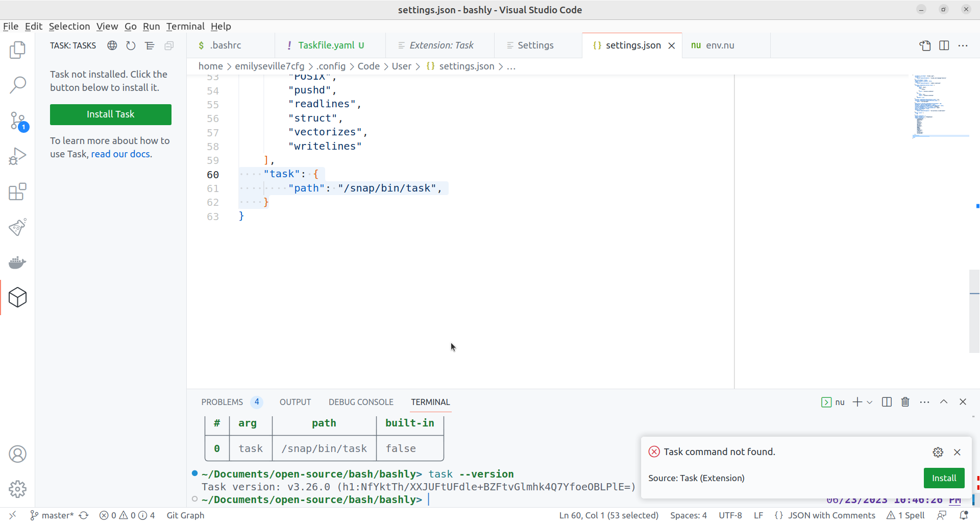Switch to the Taskfile.yaml tab

pos(331,45)
